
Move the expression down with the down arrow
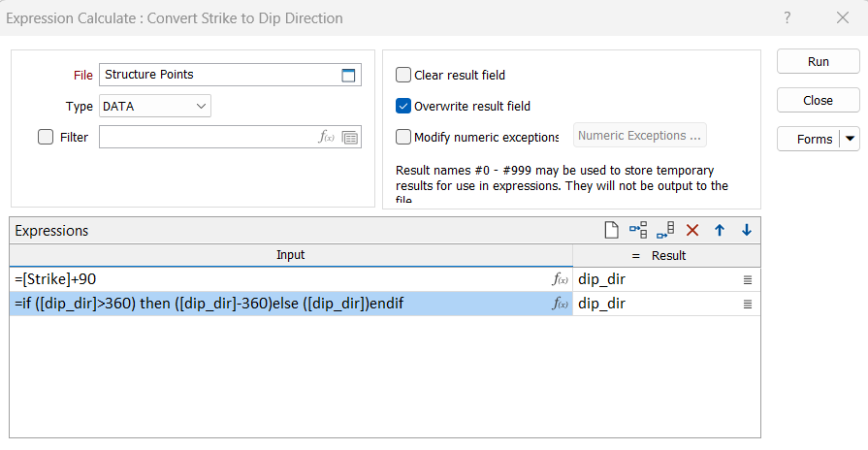pyautogui.click(x=746, y=230)
